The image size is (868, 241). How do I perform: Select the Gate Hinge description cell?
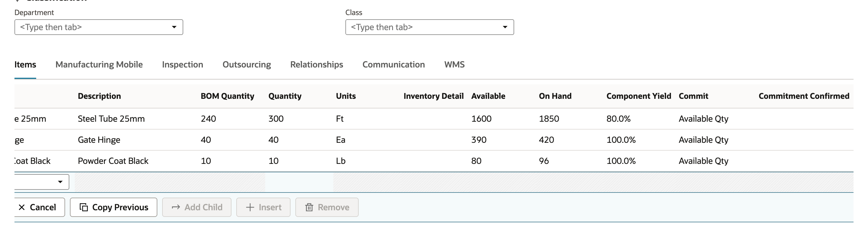(x=99, y=140)
